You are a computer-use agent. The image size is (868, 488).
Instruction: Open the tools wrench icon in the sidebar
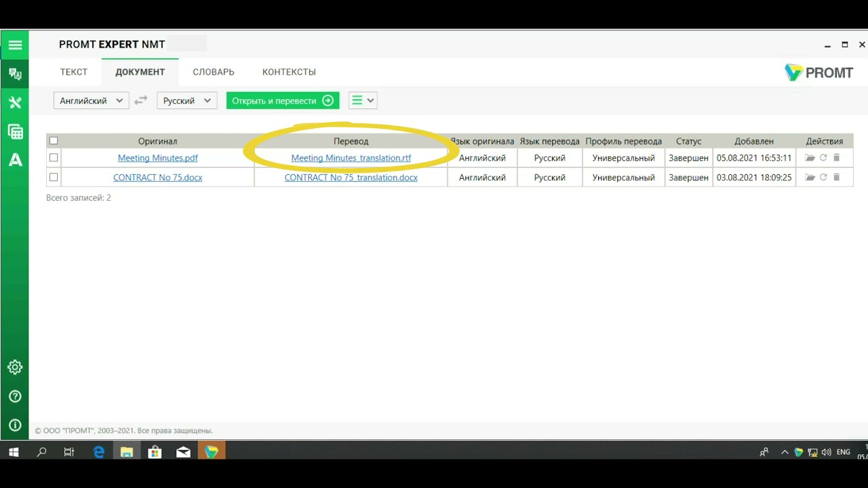(15, 102)
